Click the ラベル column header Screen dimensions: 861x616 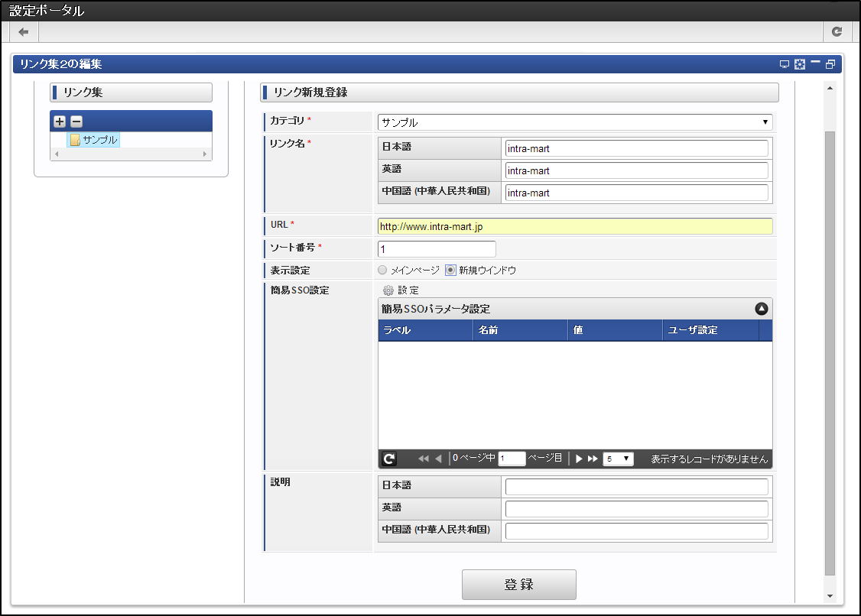pyautogui.click(x=425, y=330)
